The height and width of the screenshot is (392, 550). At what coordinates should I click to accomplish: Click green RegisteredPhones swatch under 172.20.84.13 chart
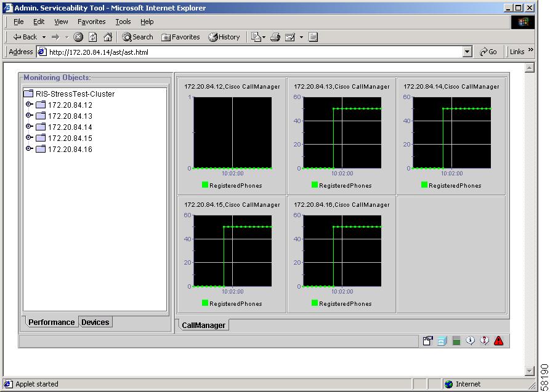[x=315, y=185]
